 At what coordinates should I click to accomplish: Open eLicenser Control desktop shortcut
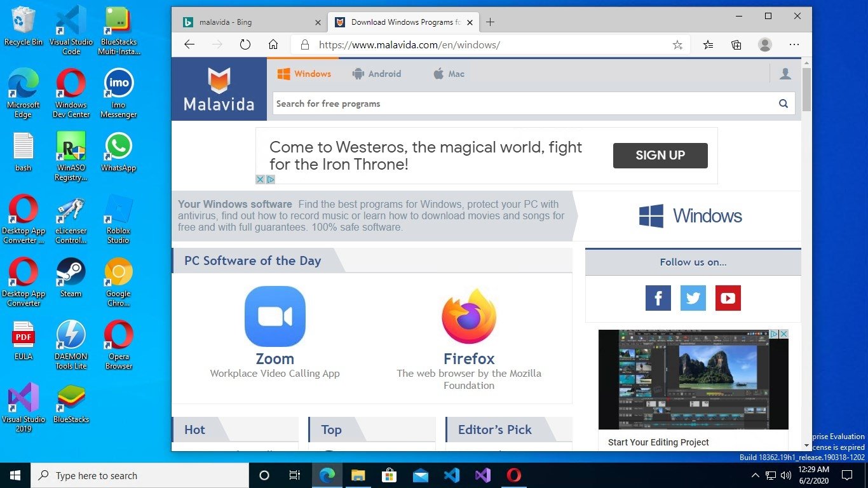tap(71, 219)
